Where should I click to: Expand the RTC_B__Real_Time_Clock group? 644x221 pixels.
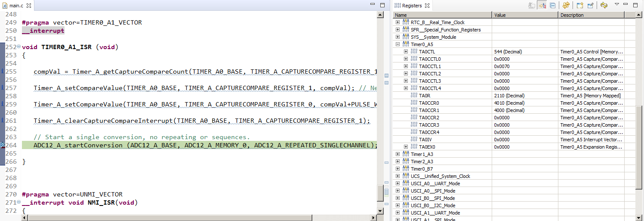[398, 22]
